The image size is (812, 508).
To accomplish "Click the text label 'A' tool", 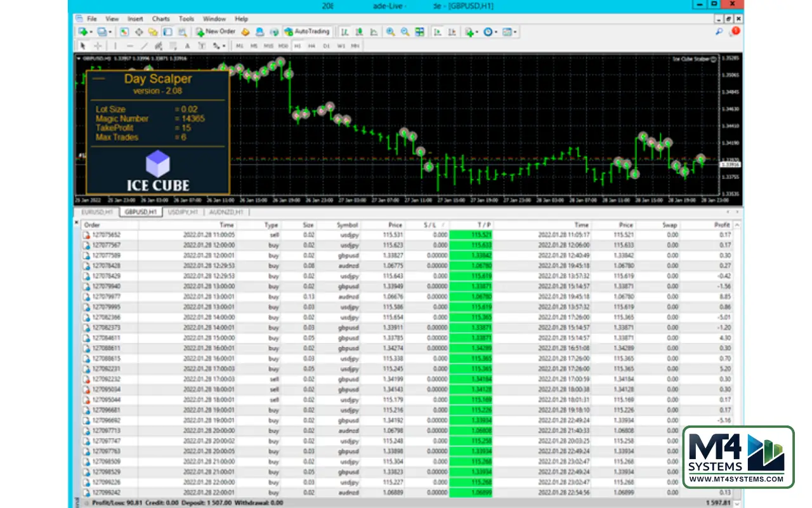I will click(x=187, y=46).
